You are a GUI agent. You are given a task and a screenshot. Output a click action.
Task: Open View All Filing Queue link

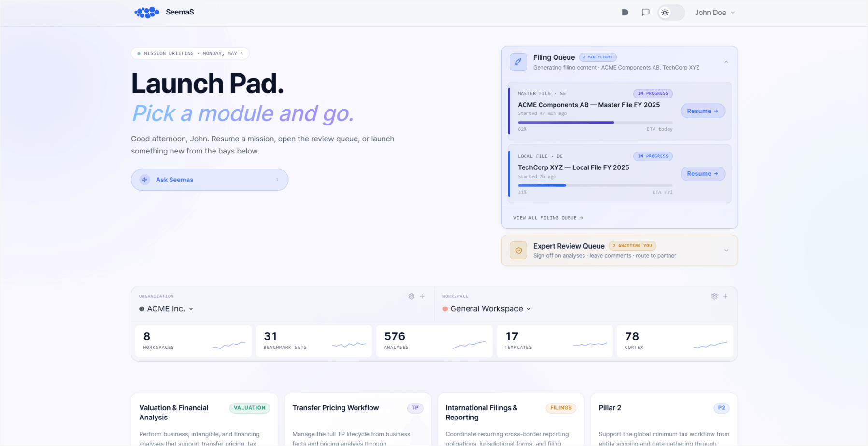(548, 218)
